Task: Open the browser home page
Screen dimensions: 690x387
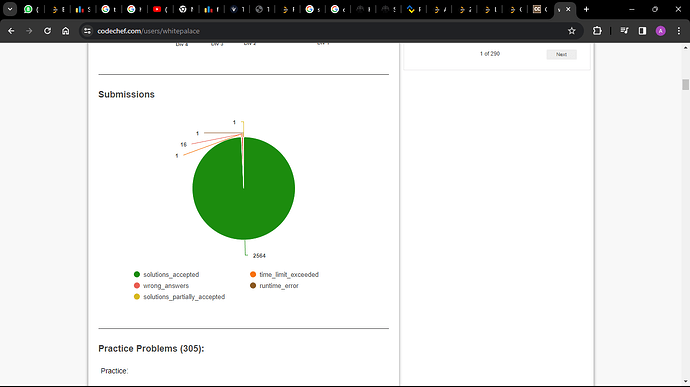Action: pos(66,31)
